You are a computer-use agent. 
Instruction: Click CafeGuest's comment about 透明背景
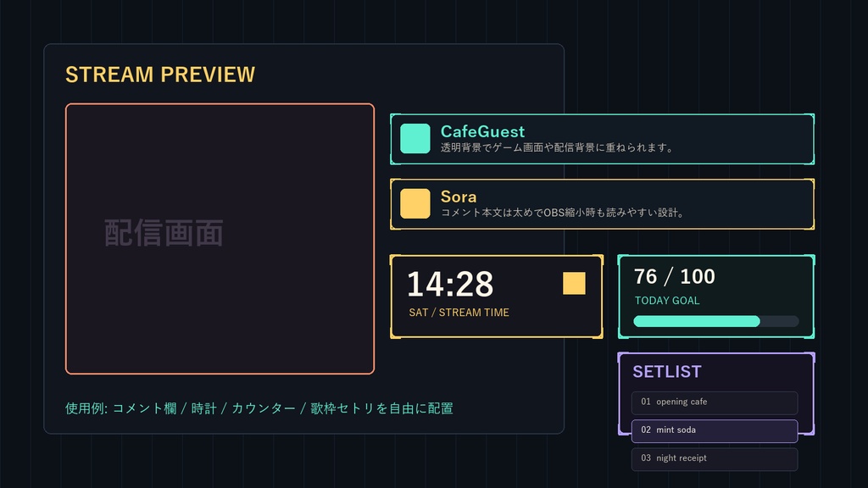click(556, 147)
